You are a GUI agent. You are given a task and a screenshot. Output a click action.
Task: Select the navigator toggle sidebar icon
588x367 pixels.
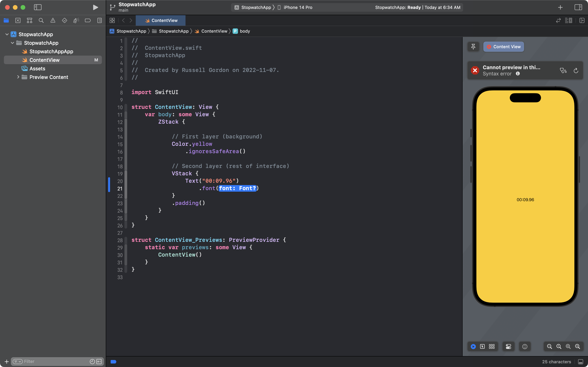point(38,7)
